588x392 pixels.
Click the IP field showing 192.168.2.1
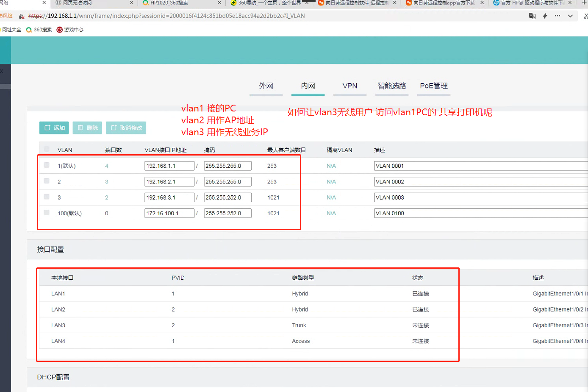coord(169,182)
